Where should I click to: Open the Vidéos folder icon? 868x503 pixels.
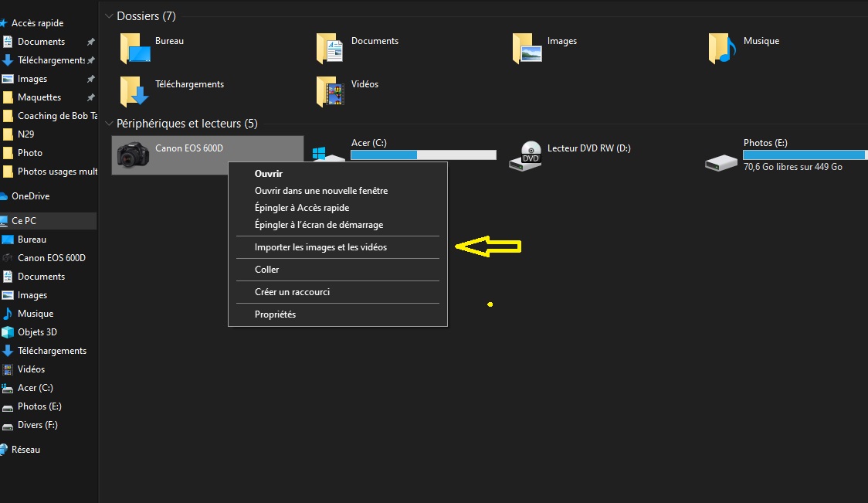[331, 91]
